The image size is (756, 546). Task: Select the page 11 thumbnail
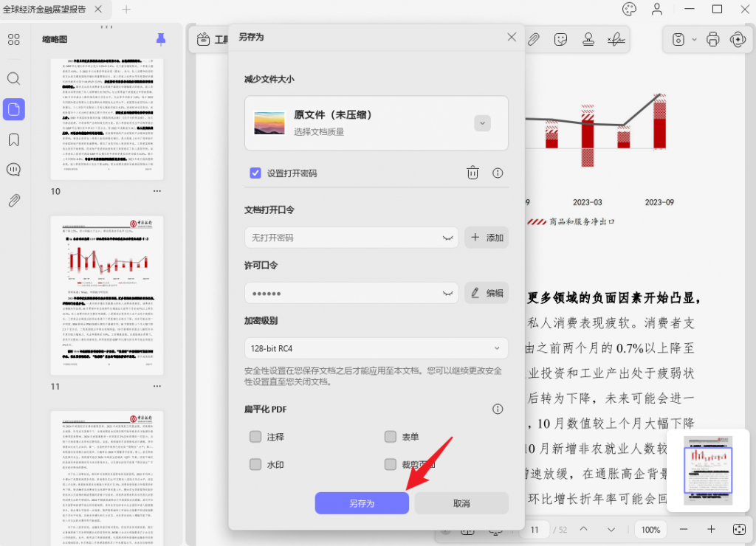pos(107,295)
